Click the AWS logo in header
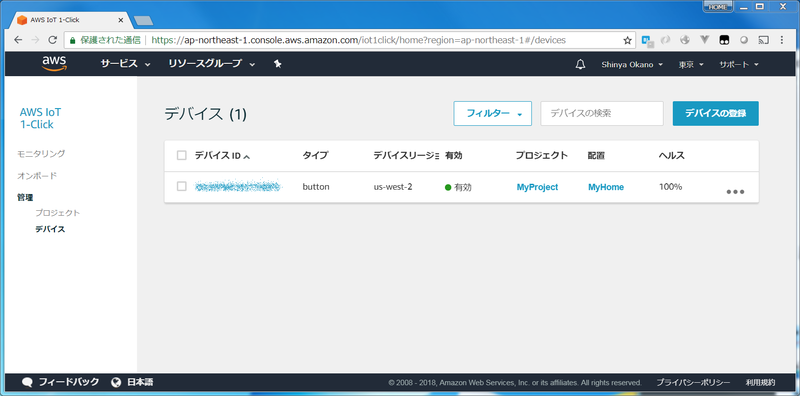 pos(54,64)
